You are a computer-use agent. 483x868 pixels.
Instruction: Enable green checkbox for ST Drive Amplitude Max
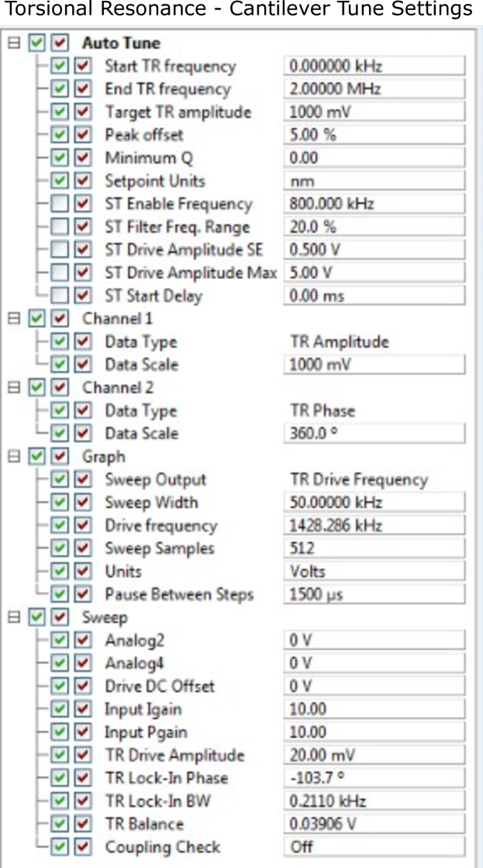click(x=59, y=273)
